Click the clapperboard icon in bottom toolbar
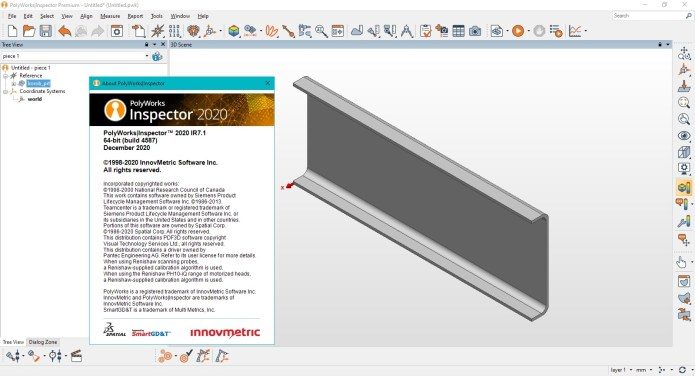 pos(76,356)
